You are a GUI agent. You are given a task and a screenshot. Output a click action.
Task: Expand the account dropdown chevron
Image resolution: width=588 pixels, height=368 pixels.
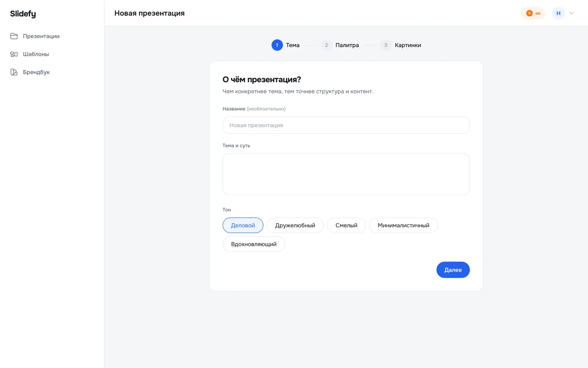click(x=572, y=13)
